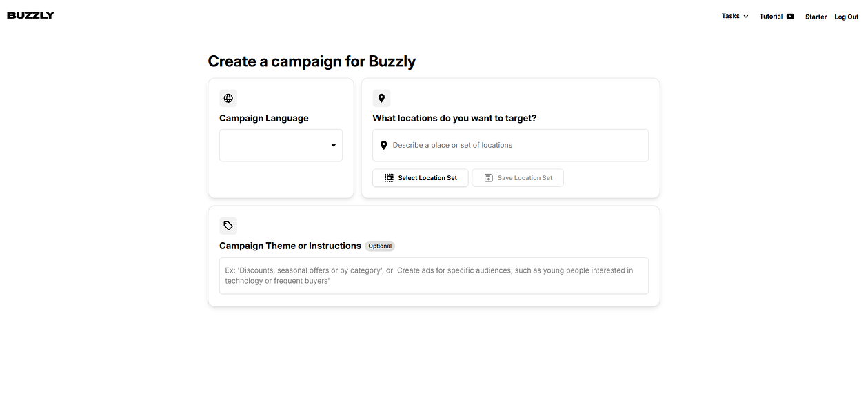Open the Campaign Language dropdown
This screenshot has height=414, width=868.
pos(281,145)
